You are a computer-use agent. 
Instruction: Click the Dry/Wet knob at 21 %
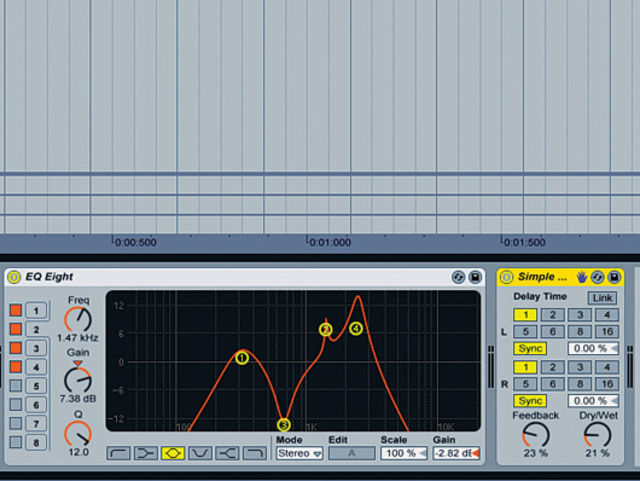tap(597, 435)
